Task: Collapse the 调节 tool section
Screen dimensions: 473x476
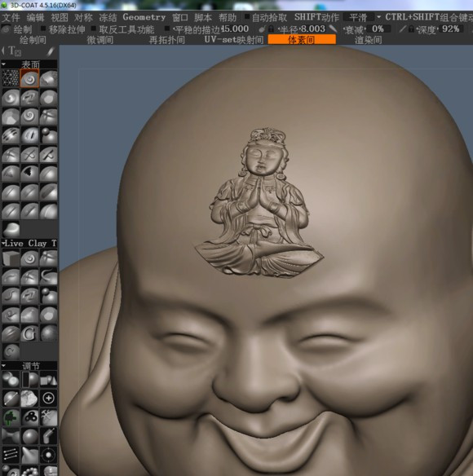Action: [4, 365]
